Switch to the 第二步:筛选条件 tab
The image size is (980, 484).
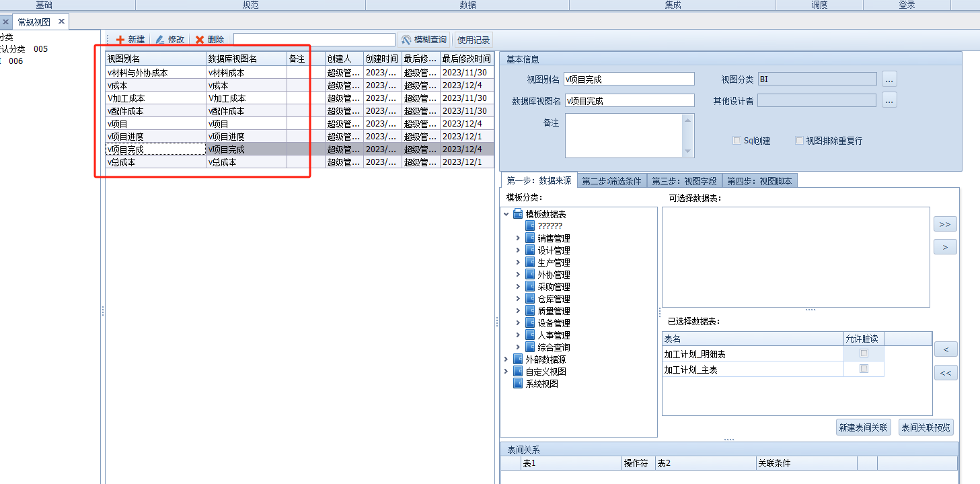coord(611,181)
